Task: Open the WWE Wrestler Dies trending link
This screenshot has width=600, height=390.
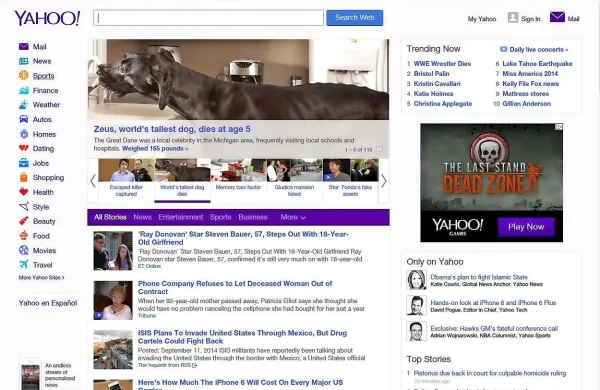Action: click(442, 64)
